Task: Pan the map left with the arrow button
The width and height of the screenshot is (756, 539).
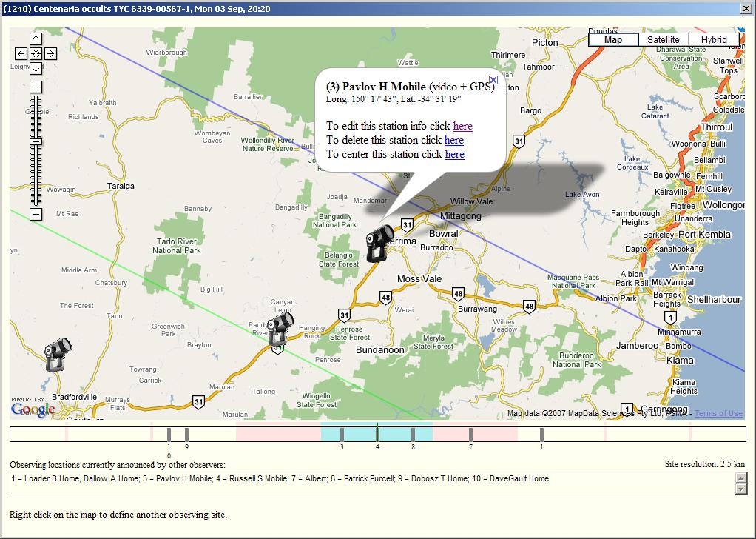Action: click(21, 53)
